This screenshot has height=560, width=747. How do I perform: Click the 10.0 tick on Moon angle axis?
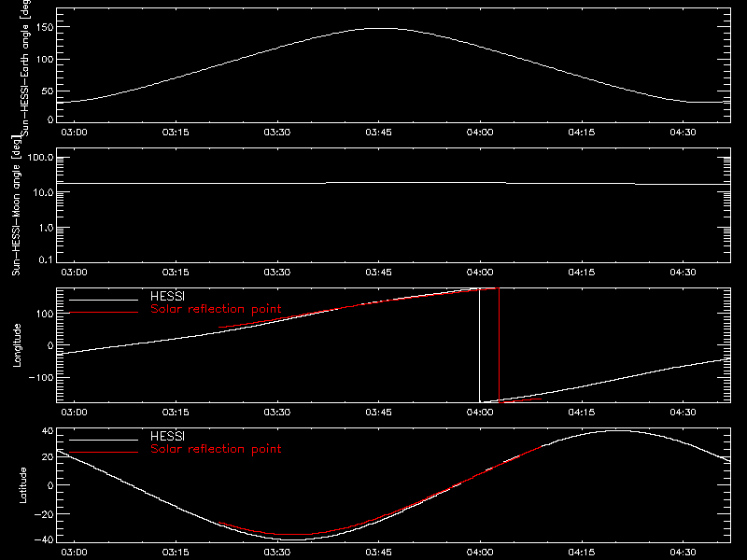(43, 192)
